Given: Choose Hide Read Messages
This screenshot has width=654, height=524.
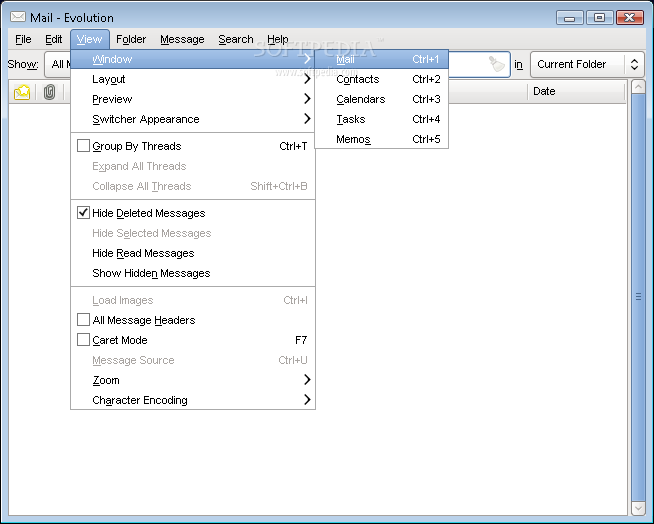Looking at the screenshot, I should coord(193,253).
